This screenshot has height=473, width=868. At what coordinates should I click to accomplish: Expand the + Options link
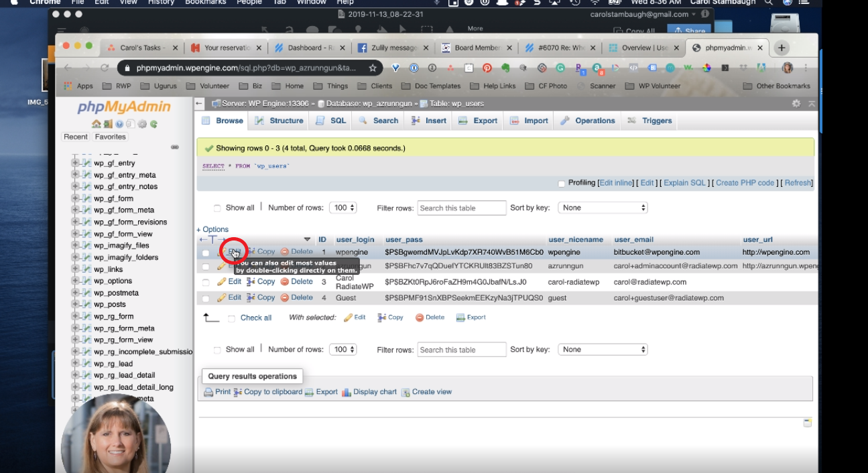coord(212,229)
